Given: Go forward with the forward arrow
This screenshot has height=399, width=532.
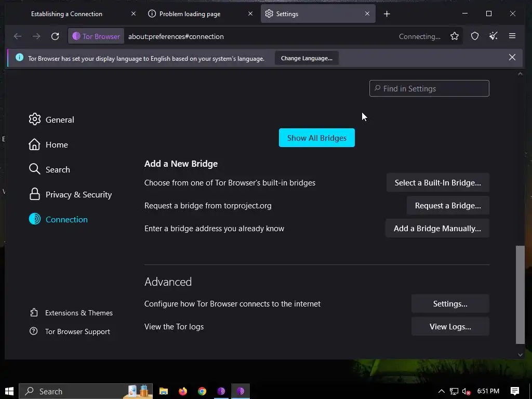Looking at the screenshot, I should tap(36, 36).
